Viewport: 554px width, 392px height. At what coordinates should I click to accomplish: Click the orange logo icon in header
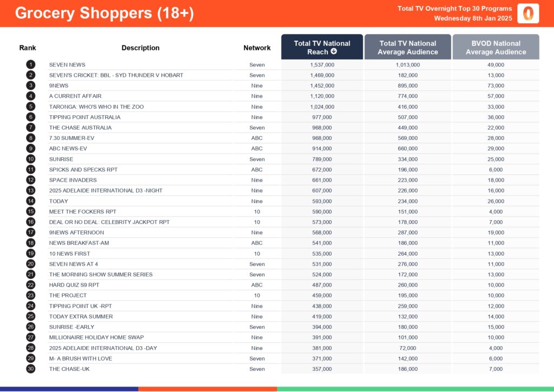[527, 14]
